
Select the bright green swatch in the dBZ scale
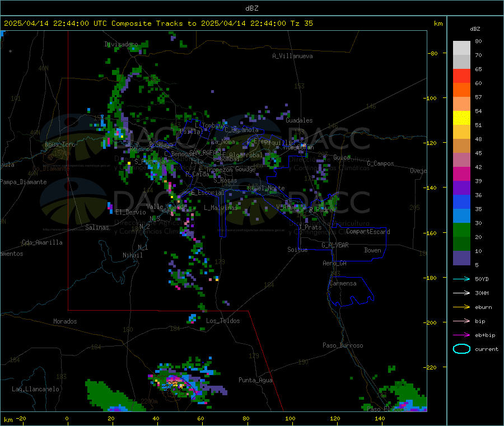click(461, 230)
